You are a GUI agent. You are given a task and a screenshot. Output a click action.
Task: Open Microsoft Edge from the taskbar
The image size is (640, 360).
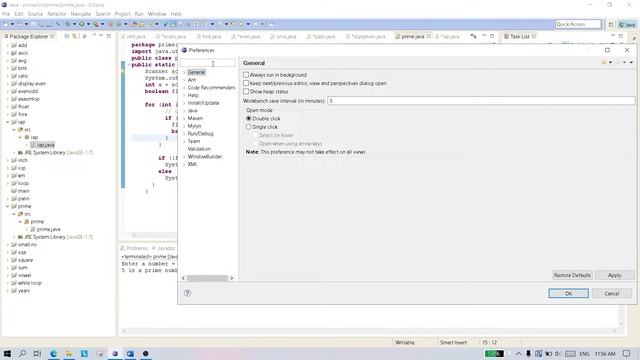click(x=53, y=353)
